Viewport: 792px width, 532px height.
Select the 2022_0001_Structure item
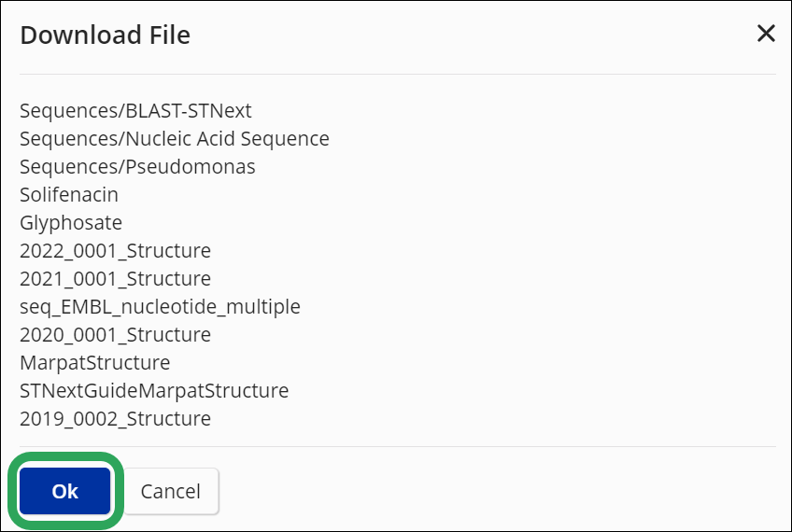[x=115, y=251]
